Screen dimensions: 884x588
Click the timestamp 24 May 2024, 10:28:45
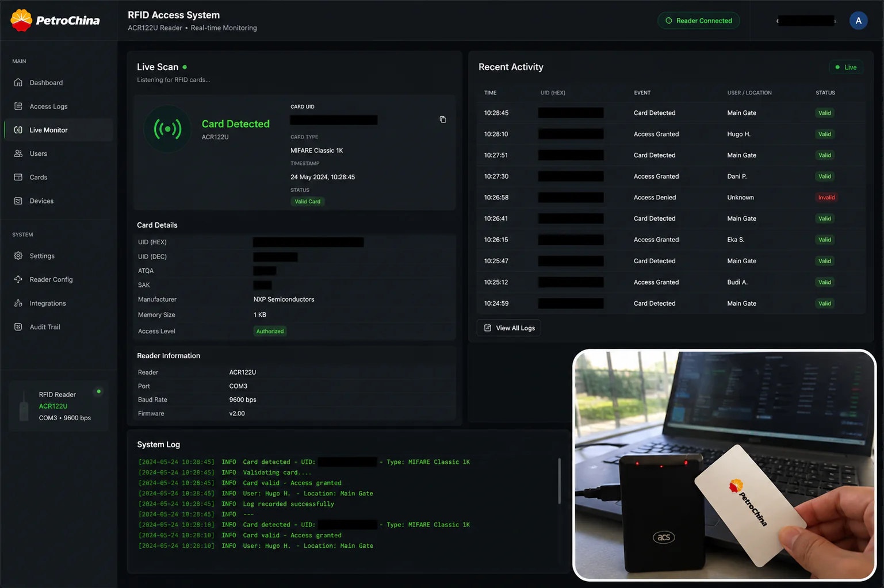click(323, 177)
